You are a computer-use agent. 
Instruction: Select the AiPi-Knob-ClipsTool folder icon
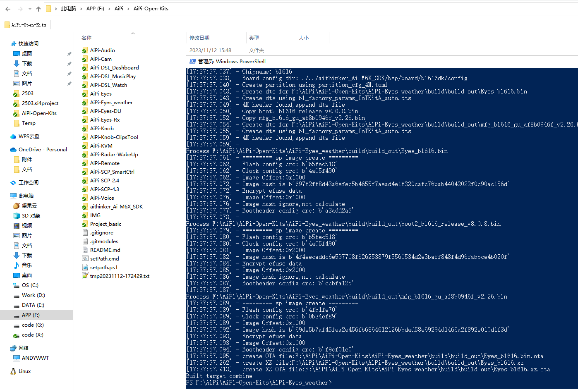[85, 137]
